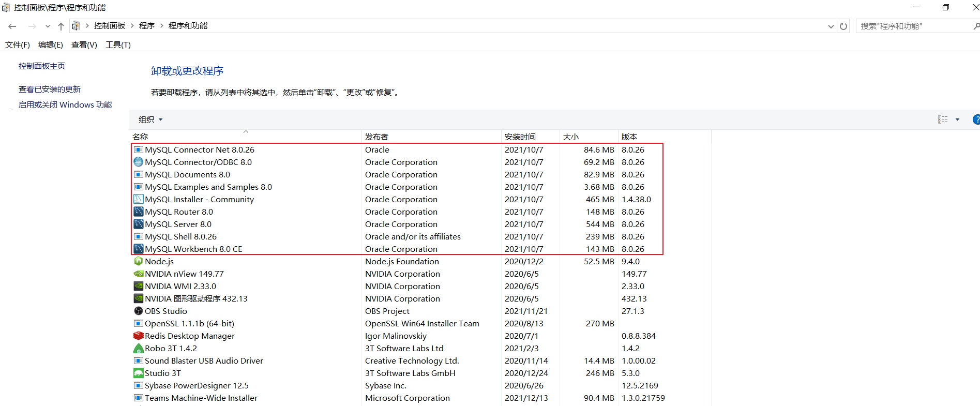Open 控制面板主页 link

[x=42, y=66]
